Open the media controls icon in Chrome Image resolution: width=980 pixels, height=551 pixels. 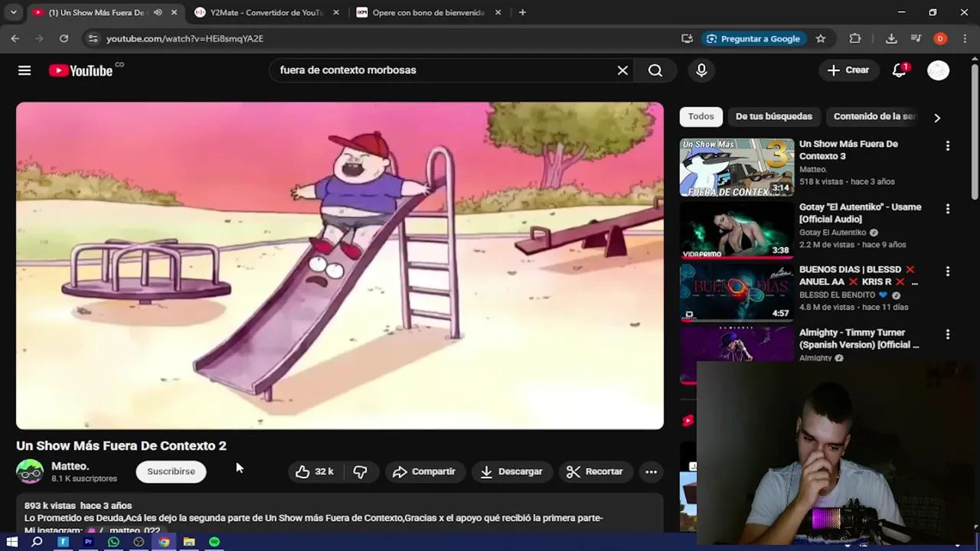pyautogui.click(x=916, y=38)
